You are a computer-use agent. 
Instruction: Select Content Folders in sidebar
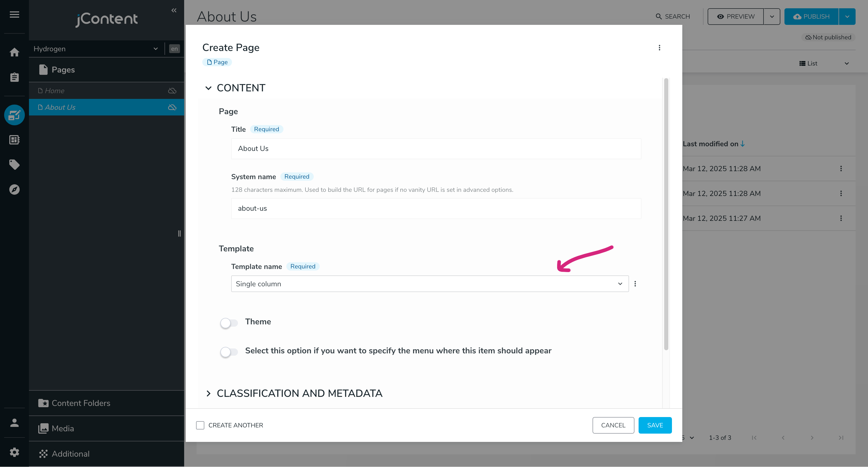pos(81,403)
